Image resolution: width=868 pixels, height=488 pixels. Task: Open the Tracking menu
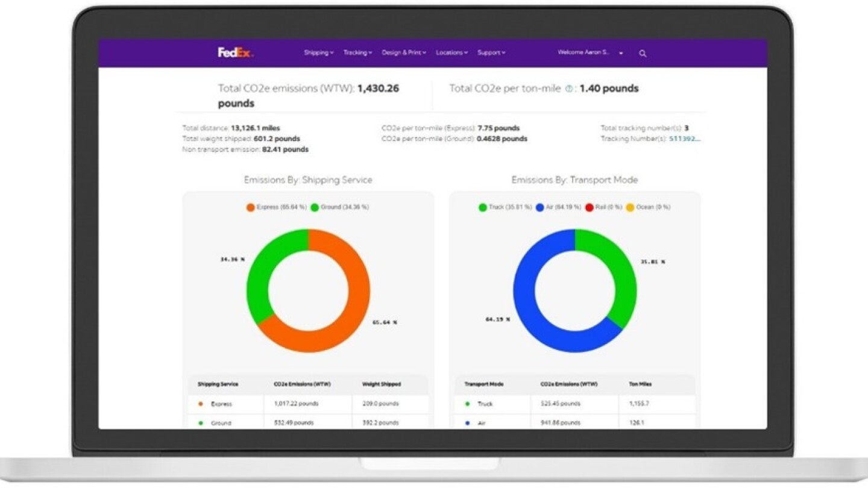click(357, 53)
